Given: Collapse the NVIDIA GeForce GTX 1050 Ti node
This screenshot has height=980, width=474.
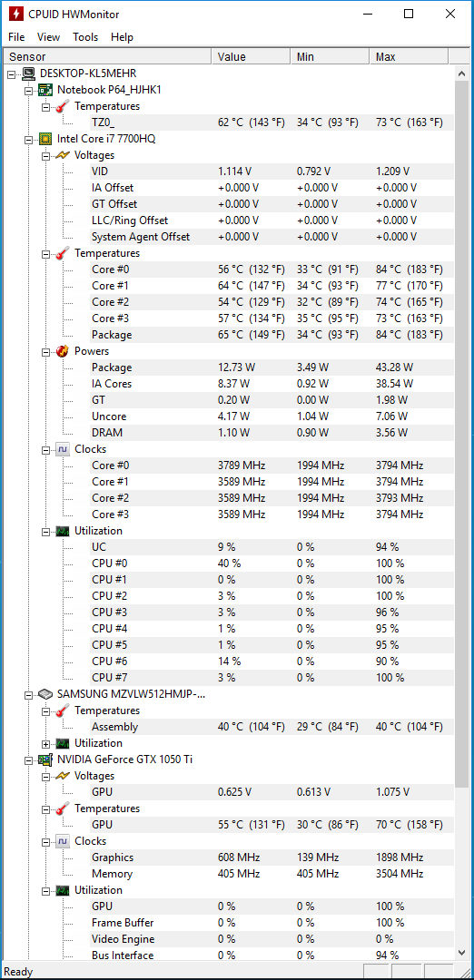Looking at the screenshot, I should pos(28,760).
